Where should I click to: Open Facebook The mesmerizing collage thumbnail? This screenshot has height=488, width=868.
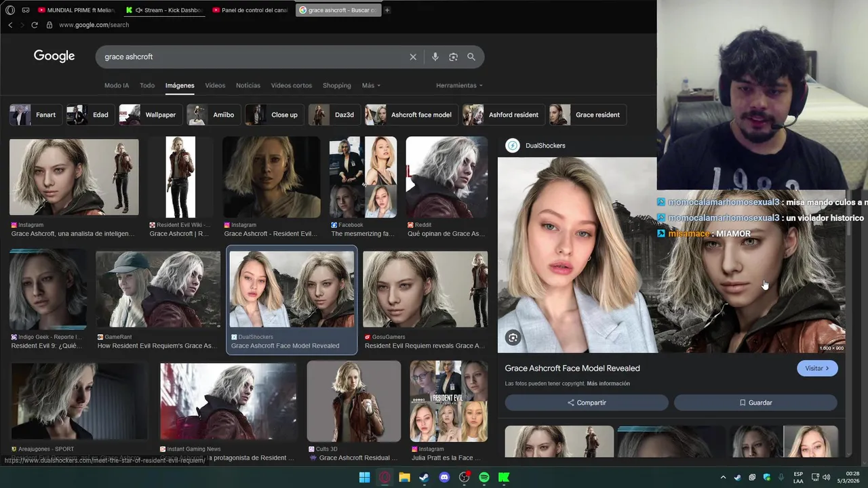363,178
